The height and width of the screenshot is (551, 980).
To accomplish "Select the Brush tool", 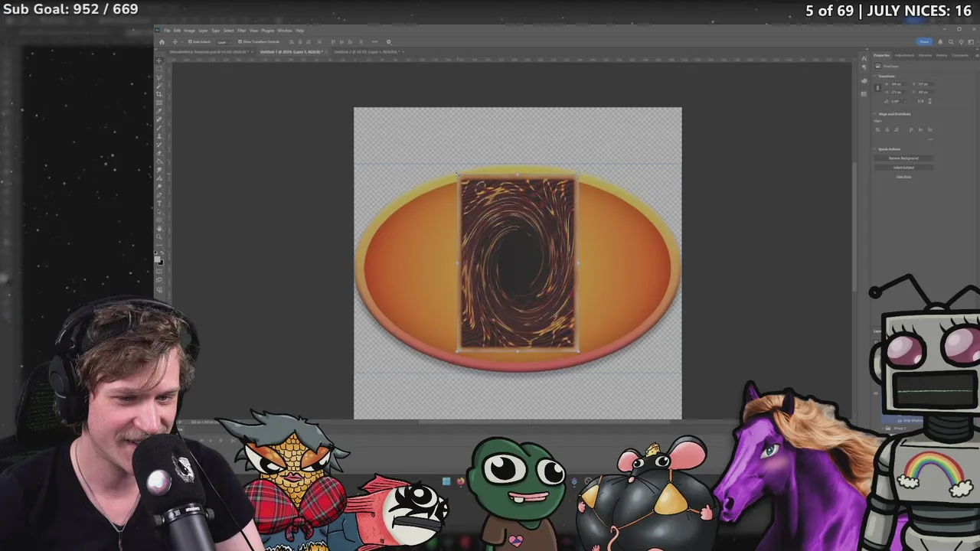I will 158,128.
